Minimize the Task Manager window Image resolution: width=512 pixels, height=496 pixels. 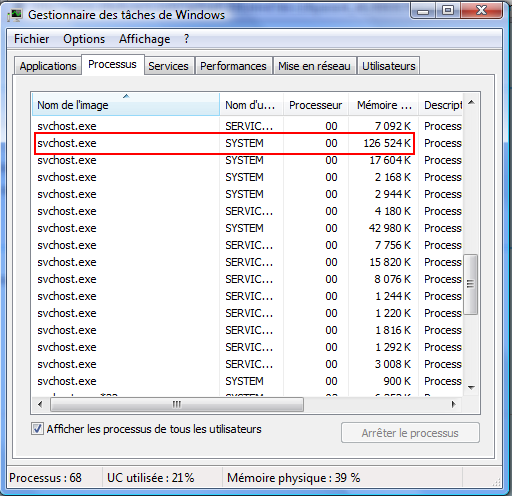pos(423,11)
